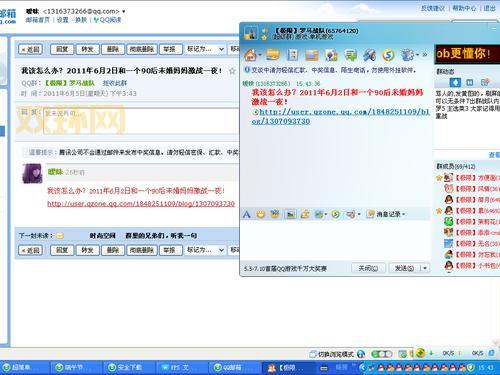
Task: Click the message block icon in chat toolbar
Action: pyautogui.click(x=350, y=214)
